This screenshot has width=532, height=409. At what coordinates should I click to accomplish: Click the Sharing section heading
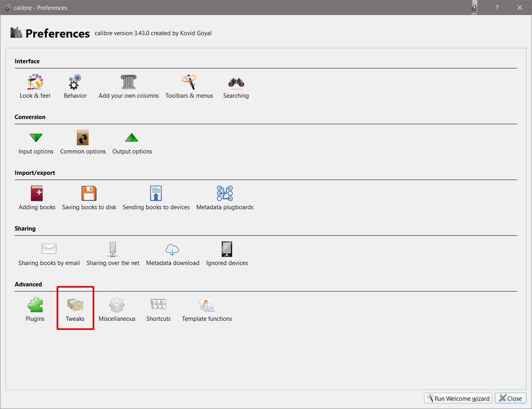click(x=25, y=229)
